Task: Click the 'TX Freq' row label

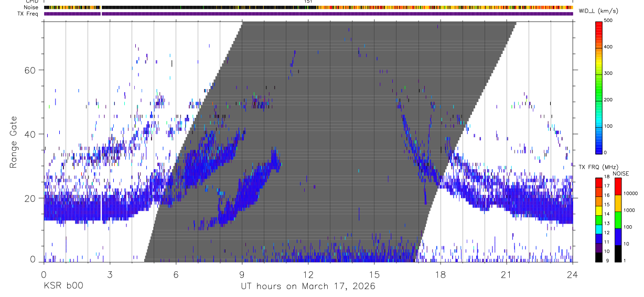Action: tap(28, 14)
